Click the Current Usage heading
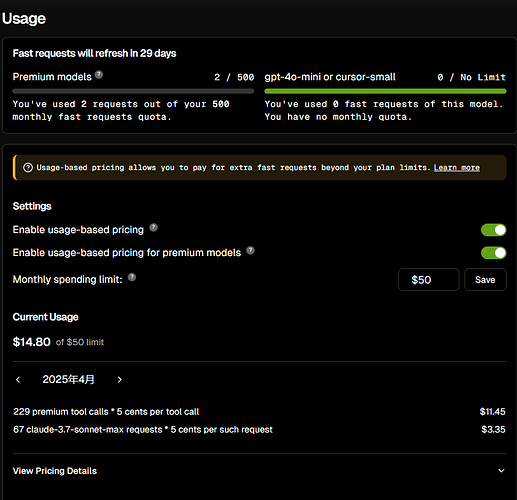 pyautogui.click(x=46, y=317)
